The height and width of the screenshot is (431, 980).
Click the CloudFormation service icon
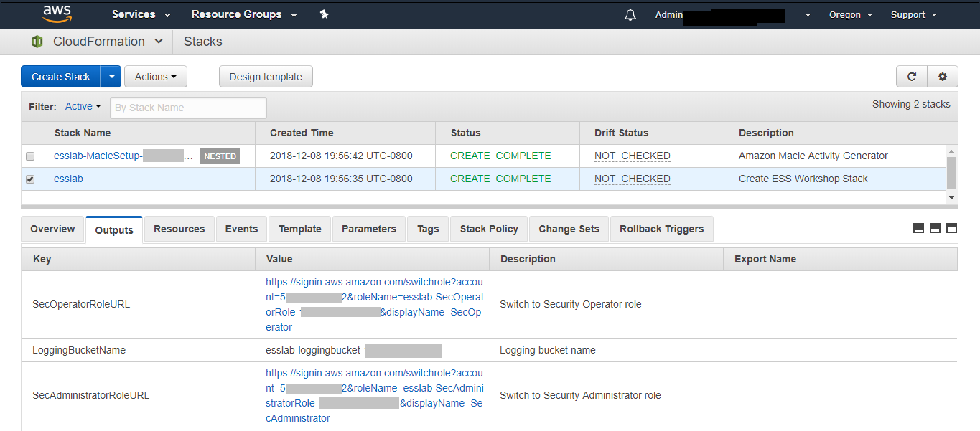pos(37,42)
